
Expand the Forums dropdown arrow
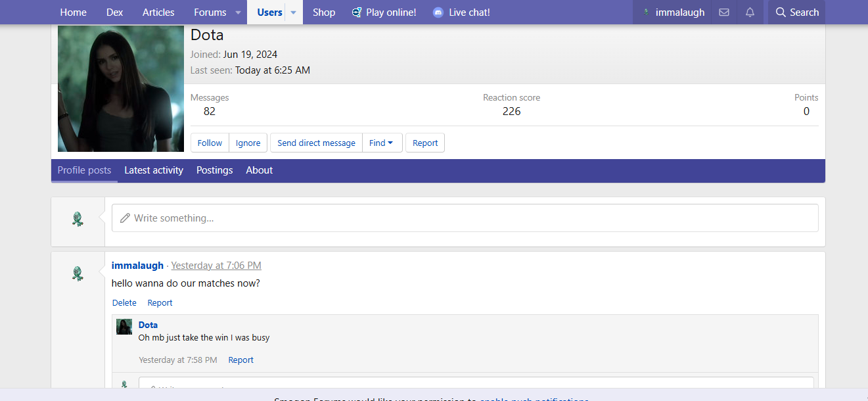click(x=239, y=12)
